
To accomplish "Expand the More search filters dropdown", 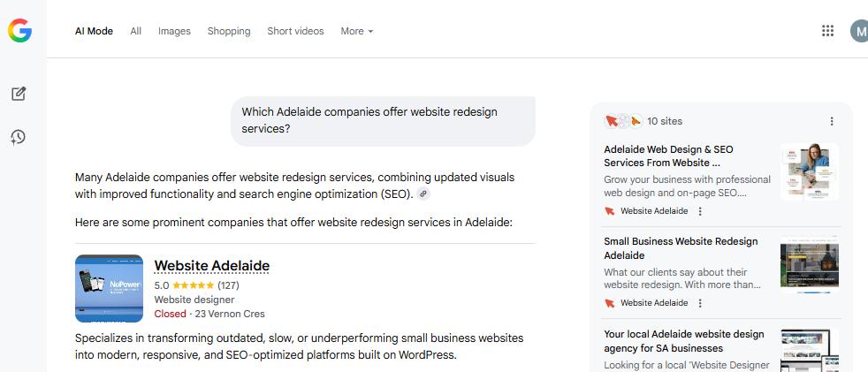I will click(x=357, y=31).
